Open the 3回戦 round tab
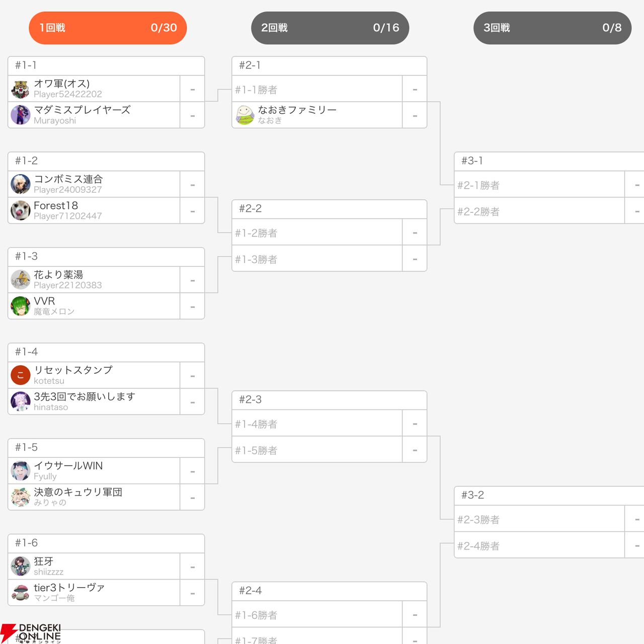The width and height of the screenshot is (644, 644). click(x=552, y=28)
